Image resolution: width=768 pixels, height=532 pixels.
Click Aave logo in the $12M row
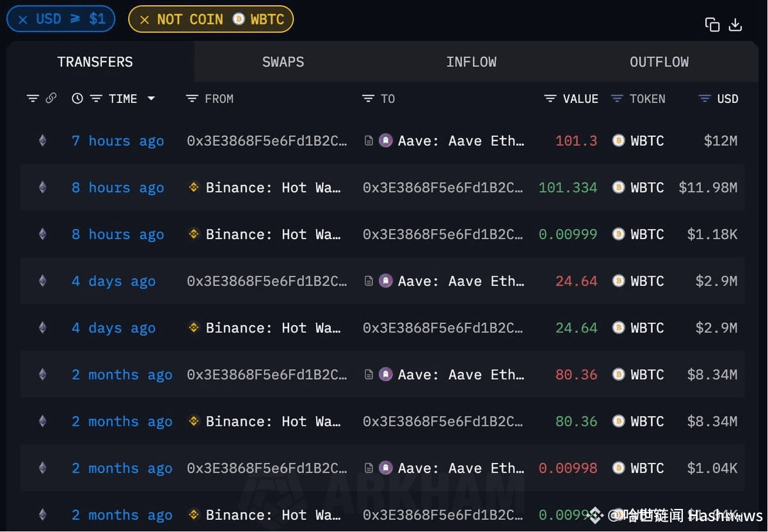click(x=386, y=141)
